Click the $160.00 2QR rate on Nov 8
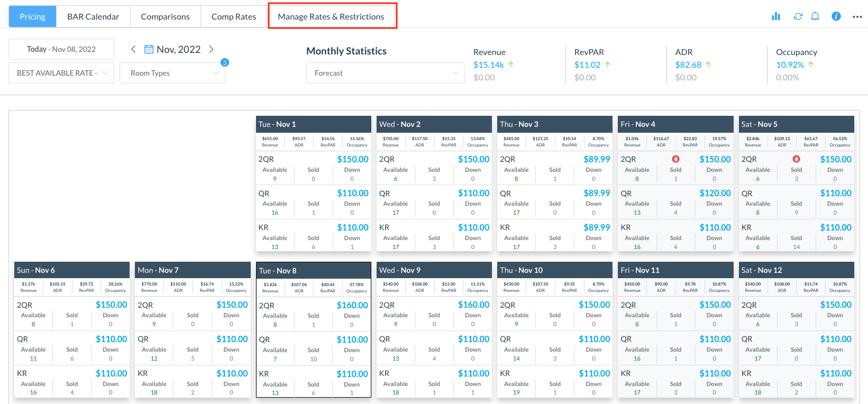The width and height of the screenshot is (868, 404). coord(352,305)
